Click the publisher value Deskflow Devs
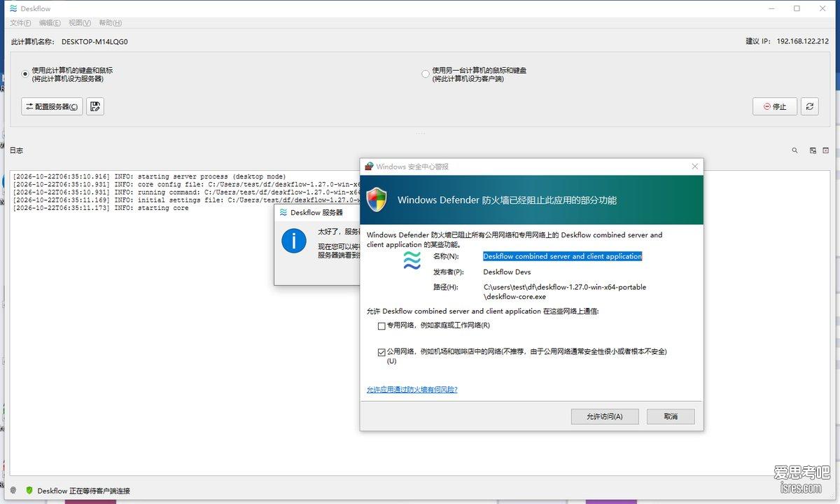 pyautogui.click(x=507, y=272)
